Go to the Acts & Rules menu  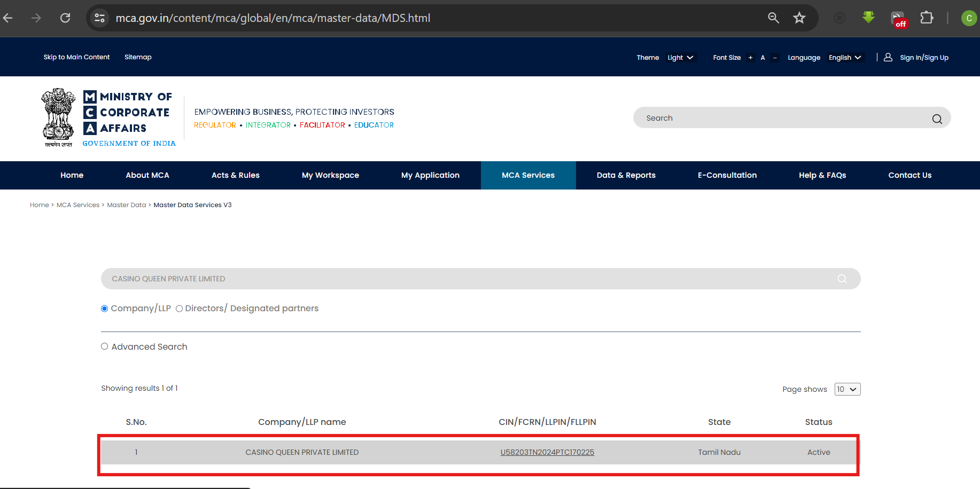pyautogui.click(x=235, y=175)
